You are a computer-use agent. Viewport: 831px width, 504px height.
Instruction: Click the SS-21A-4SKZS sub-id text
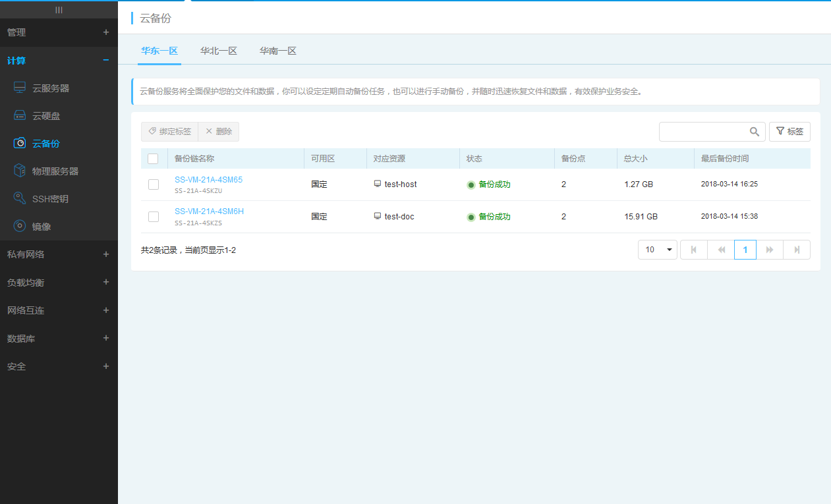click(x=198, y=223)
